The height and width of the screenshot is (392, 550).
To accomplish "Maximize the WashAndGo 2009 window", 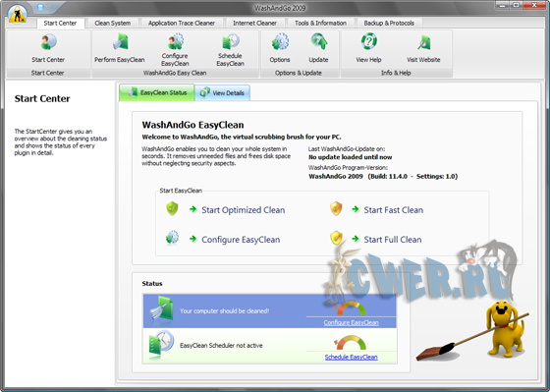I will [x=517, y=5].
